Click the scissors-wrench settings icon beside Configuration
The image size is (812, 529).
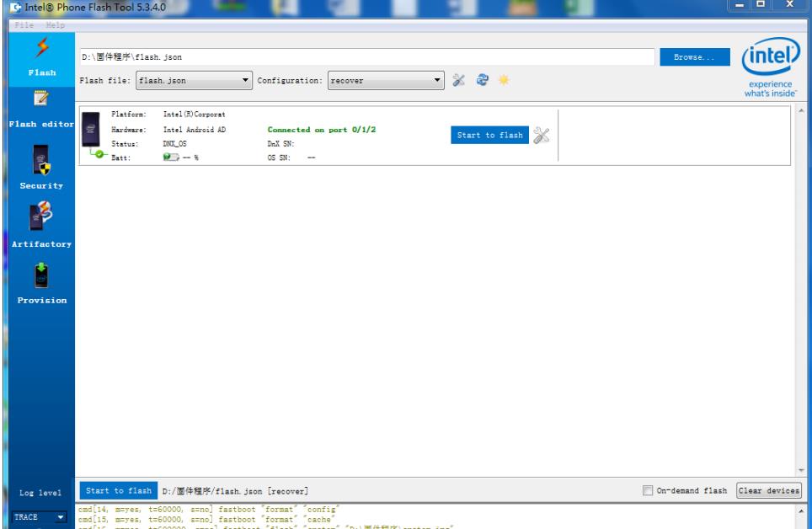point(459,80)
